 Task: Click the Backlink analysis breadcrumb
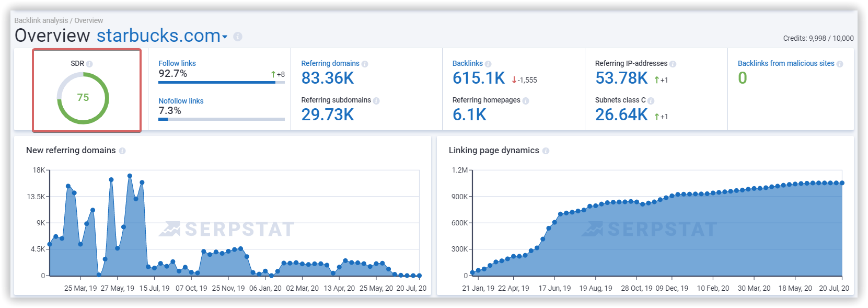point(41,20)
